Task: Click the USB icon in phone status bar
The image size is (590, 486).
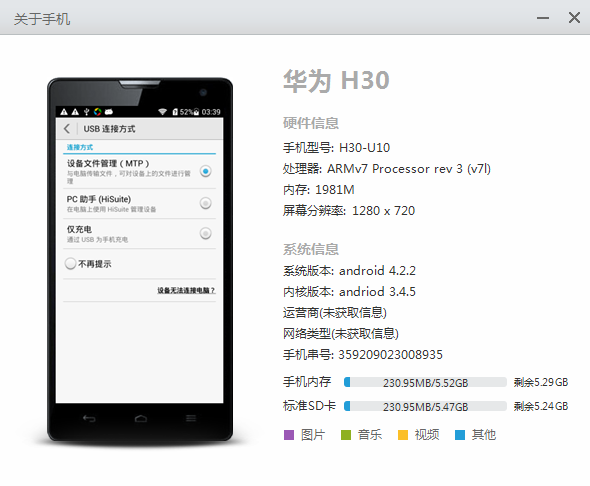Action: tap(87, 112)
